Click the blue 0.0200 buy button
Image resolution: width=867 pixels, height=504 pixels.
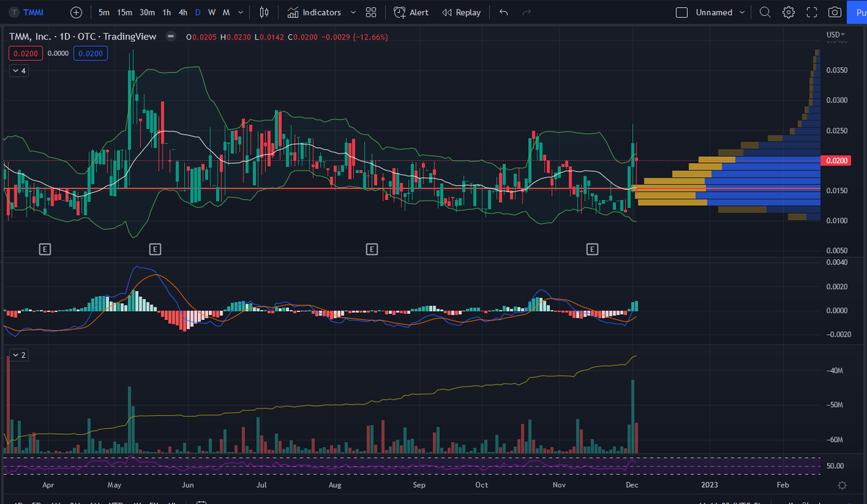pyautogui.click(x=90, y=53)
